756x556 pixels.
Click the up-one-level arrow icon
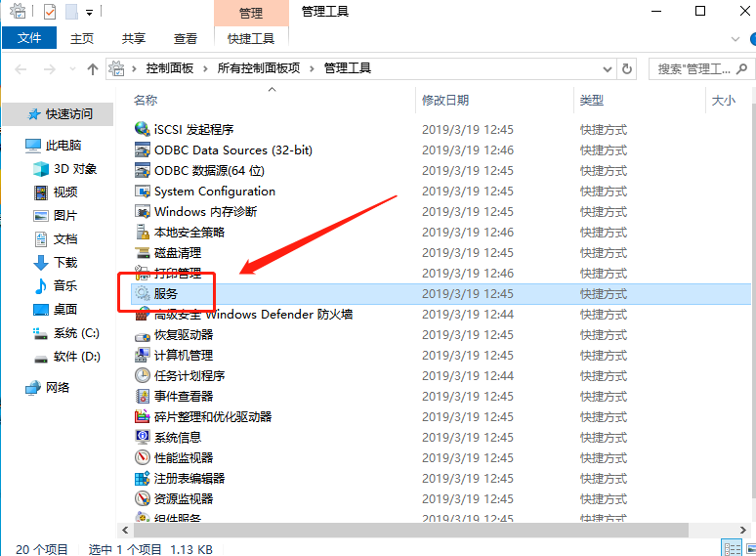coord(93,69)
